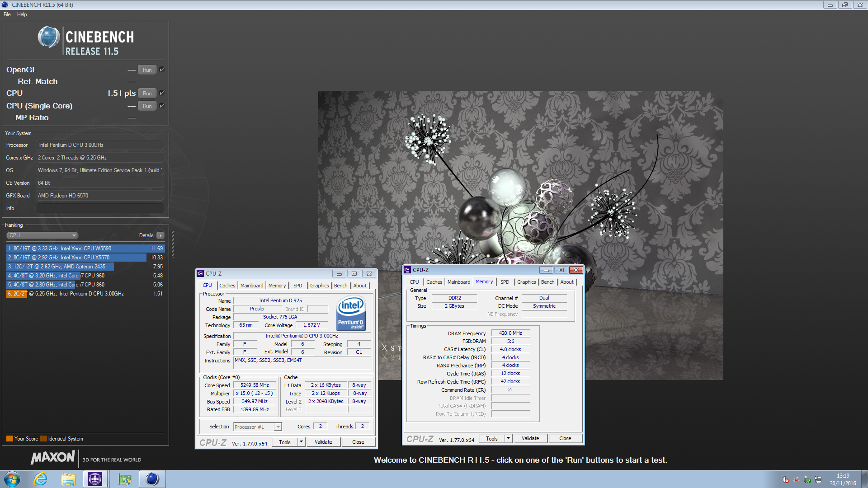Switch to CPU-Z taskbar icon
The height and width of the screenshot is (488, 868).
click(95, 479)
